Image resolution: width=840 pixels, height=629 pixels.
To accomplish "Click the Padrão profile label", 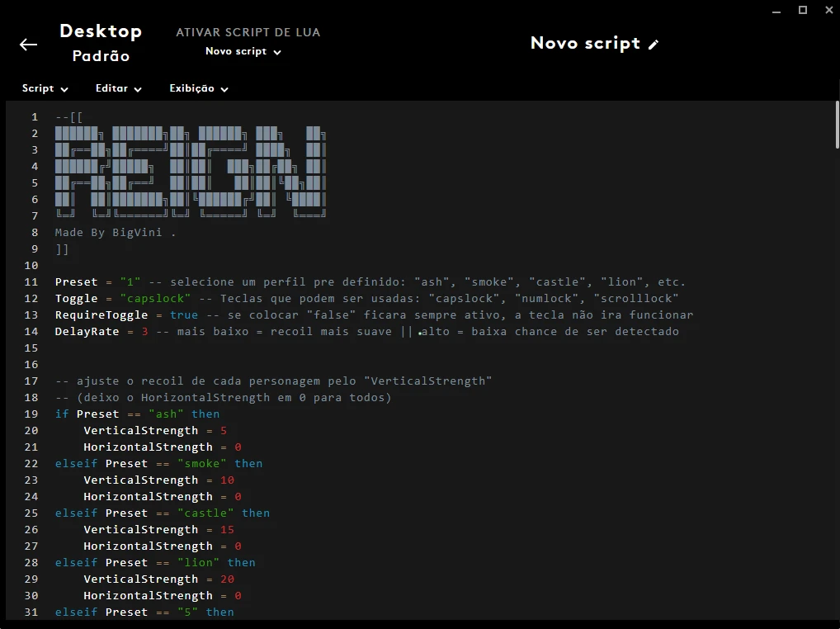I will [101, 56].
